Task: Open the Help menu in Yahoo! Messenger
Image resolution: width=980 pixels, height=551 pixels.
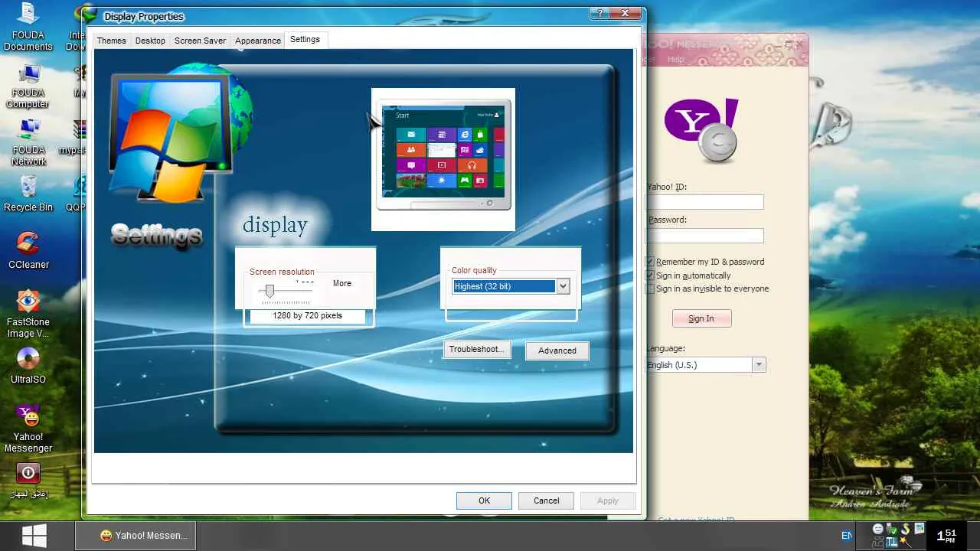Action: (675, 59)
